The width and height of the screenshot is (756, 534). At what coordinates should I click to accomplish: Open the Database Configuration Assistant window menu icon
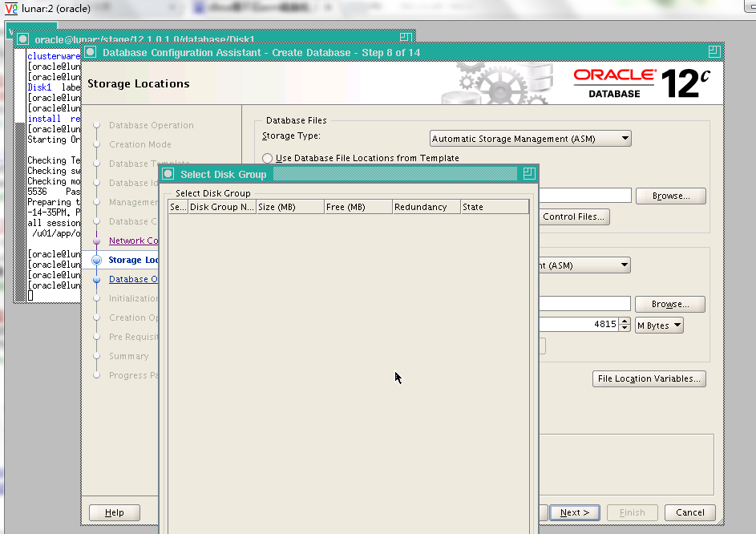coord(90,52)
